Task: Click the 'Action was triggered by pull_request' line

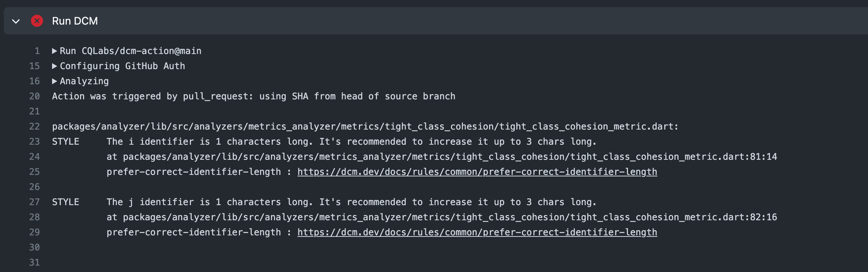Action: pyautogui.click(x=254, y=96)
